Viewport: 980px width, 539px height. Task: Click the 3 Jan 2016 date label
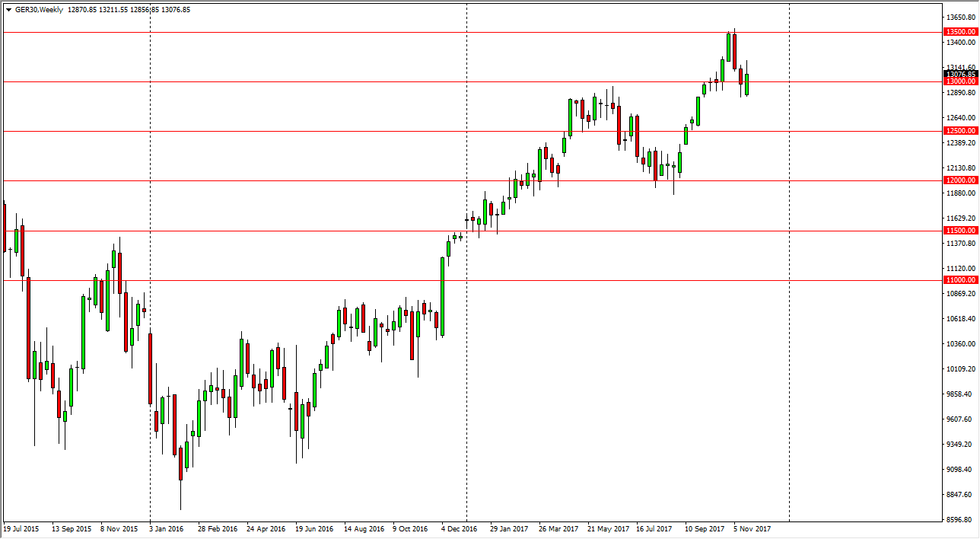[x=165, y=528]
